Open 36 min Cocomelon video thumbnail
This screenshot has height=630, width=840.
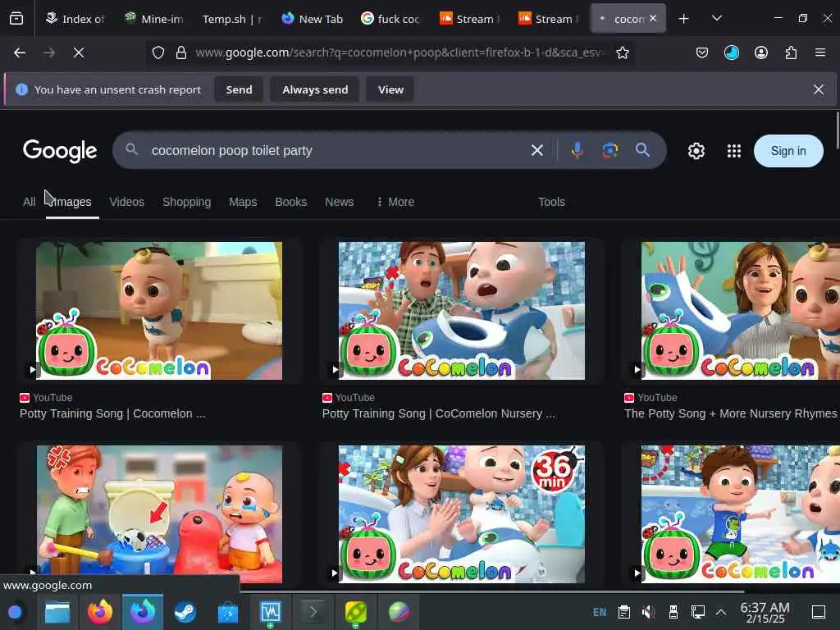click(461, 514)
